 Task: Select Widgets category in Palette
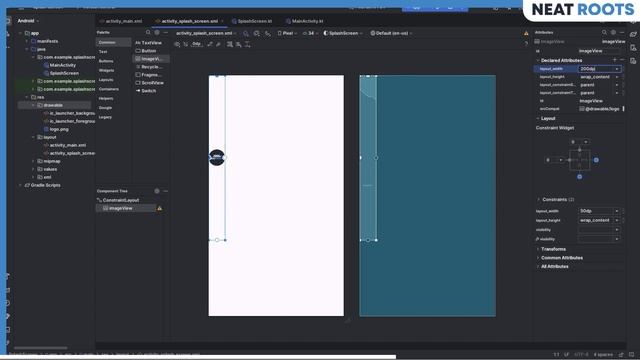(106, 71)
